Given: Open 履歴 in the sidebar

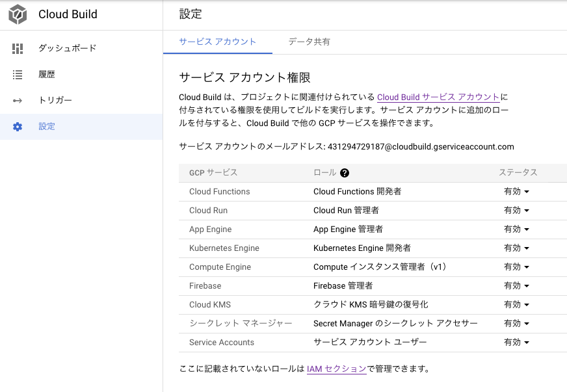Looking at the screenshot, I should pos(81,75).
